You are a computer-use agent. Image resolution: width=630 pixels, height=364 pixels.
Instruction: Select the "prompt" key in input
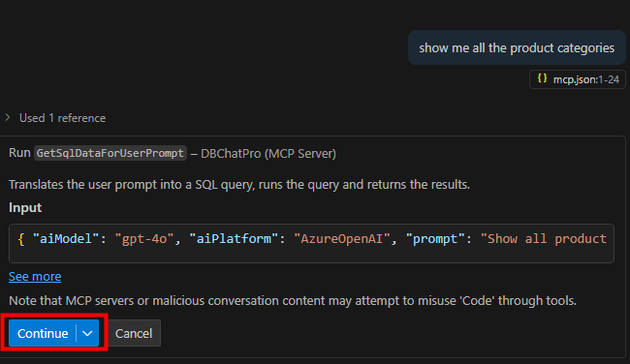tap(435, 239)
